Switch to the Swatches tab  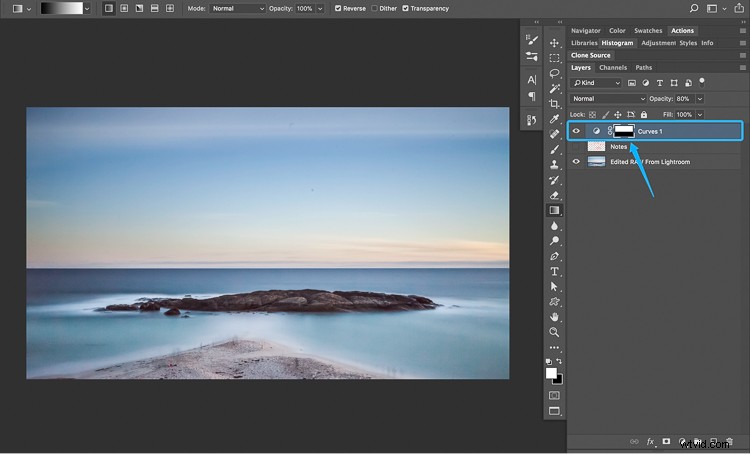648,31
